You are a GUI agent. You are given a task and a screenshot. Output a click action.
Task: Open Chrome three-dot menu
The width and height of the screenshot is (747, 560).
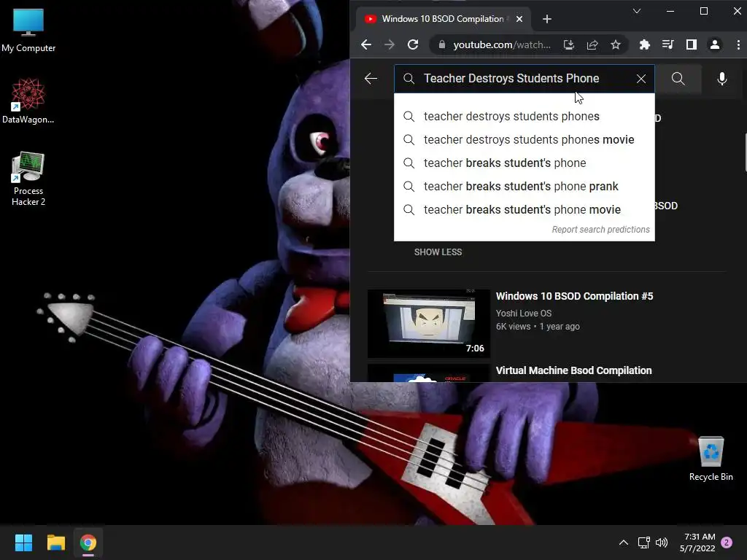738,44
